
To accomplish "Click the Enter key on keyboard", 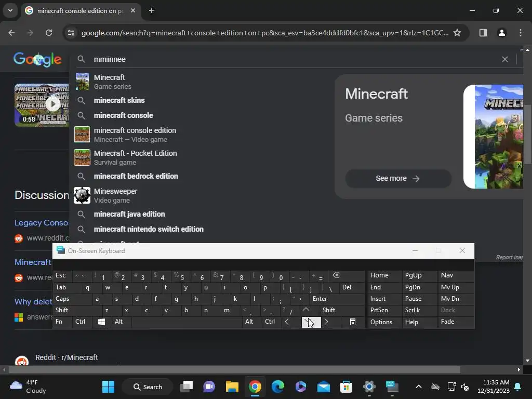I will pos(337,299).
